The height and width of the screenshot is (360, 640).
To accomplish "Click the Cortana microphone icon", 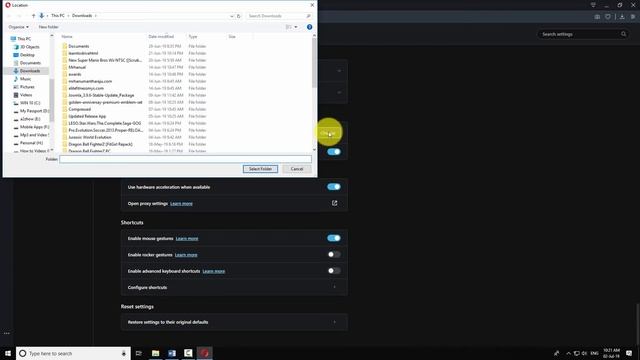I will [x=124, y=353].
